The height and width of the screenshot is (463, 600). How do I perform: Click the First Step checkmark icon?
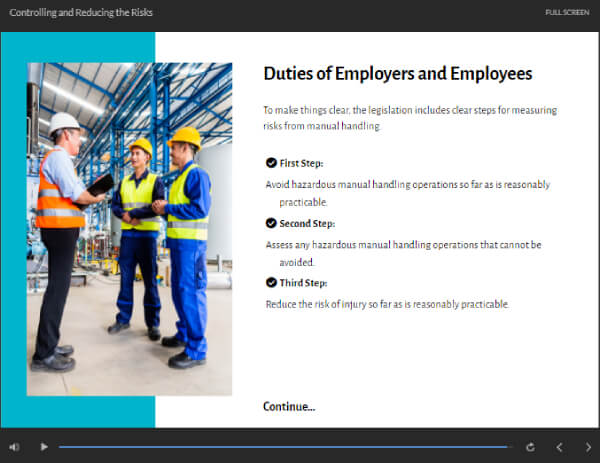(x=271, y=163)
